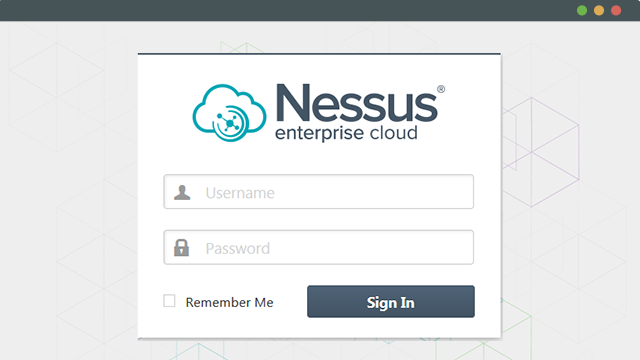640x360 pixels.
Task: Focus the Username input field
Action: coord(319,192)
